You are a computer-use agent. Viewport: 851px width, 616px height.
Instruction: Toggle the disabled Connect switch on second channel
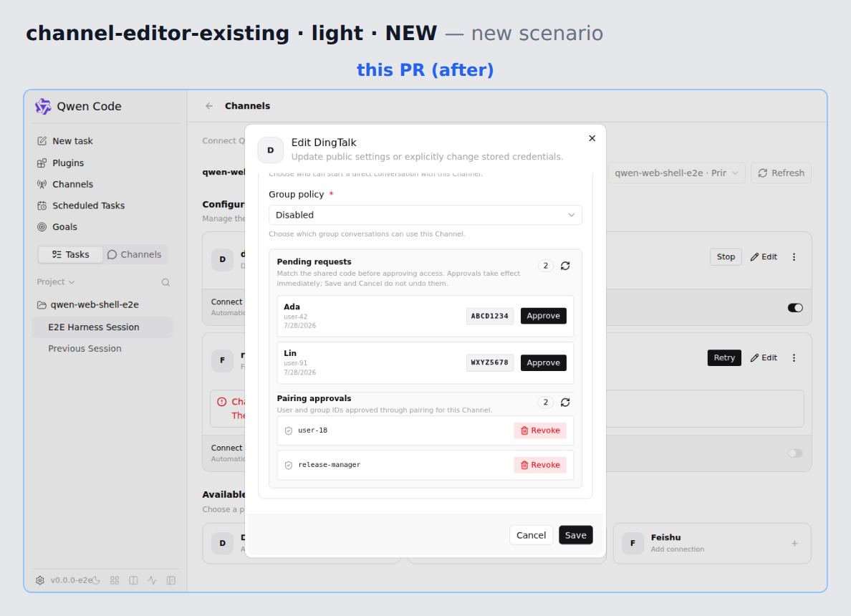pos(795,453)
